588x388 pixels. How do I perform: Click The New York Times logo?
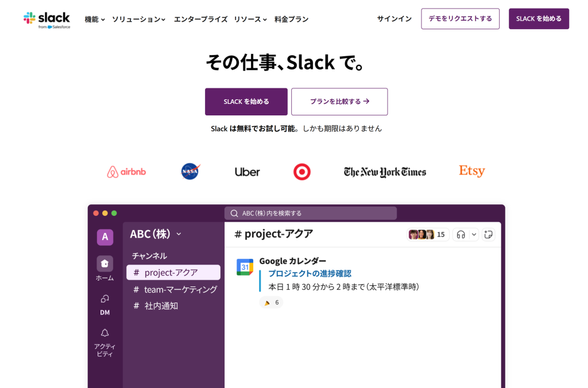(385, 172)
